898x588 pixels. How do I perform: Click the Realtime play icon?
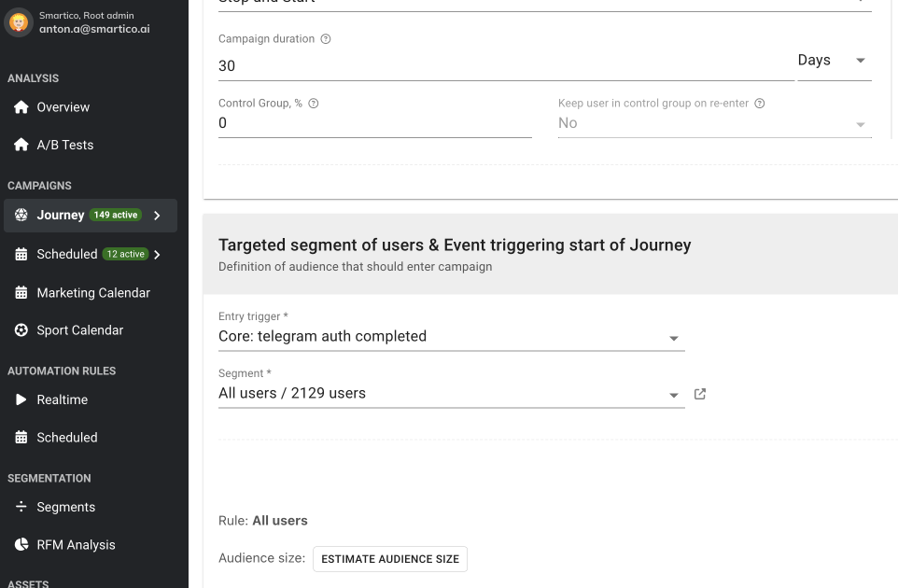[x=21, y=399]
